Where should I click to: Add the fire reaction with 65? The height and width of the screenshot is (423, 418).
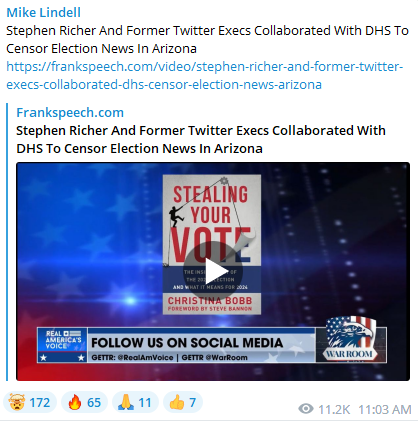pos(84,402)
